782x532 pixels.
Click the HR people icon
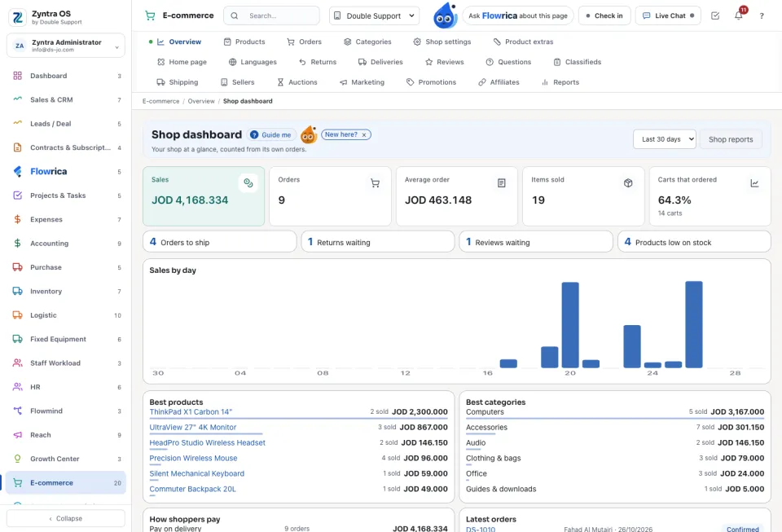(17, 387)
